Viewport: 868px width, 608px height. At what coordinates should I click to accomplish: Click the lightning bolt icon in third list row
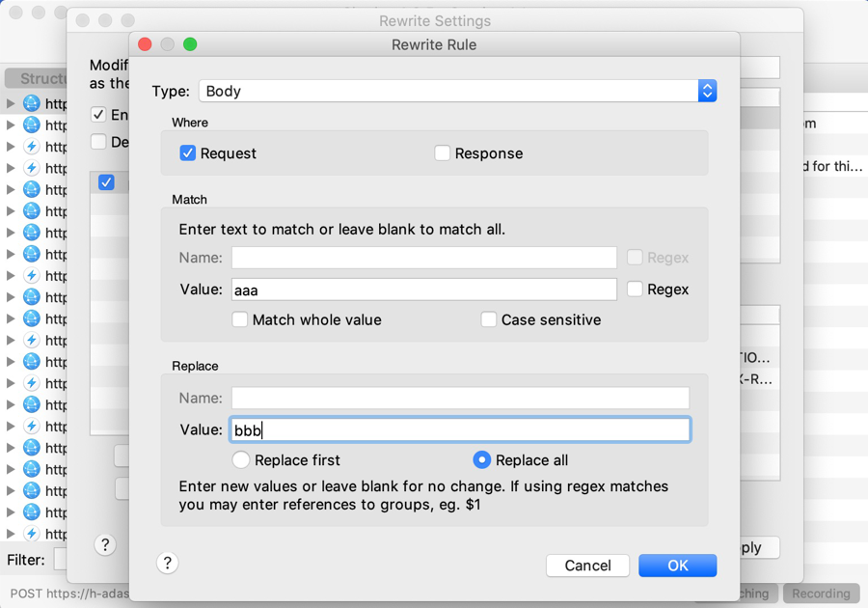(32, 147)
